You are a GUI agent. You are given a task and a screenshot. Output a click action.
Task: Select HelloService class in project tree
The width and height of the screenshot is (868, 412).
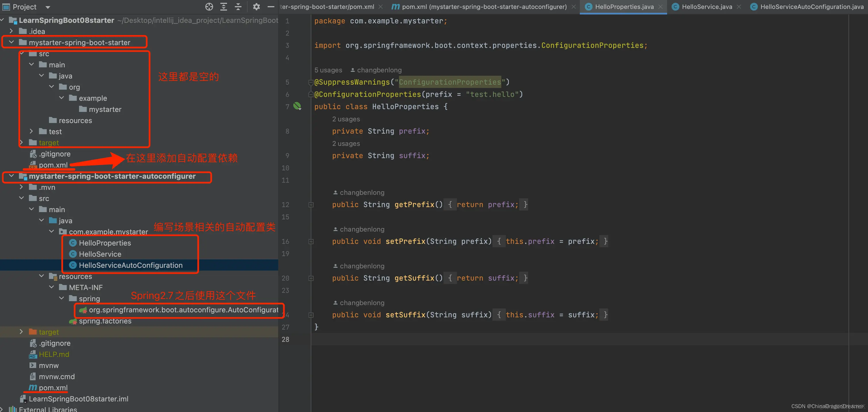100,254
